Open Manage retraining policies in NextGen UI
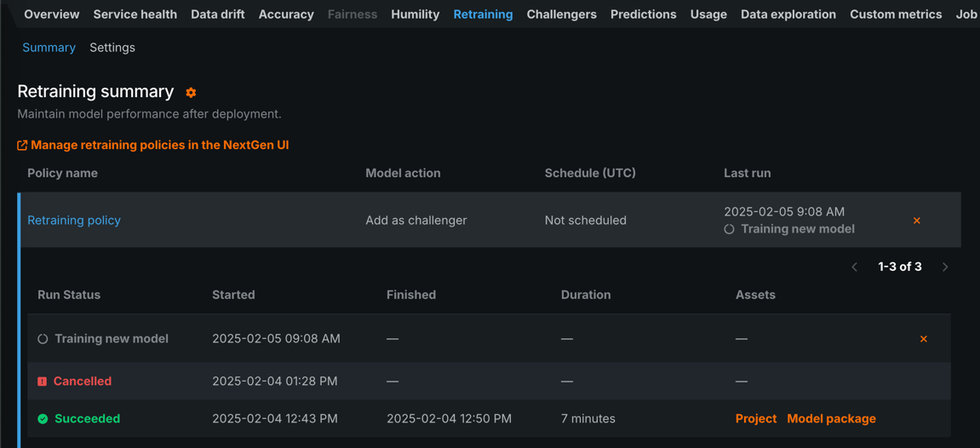Image resolution: width=980 pixels, height=448 pixels. pyautogui.click(x=159, y=146)
